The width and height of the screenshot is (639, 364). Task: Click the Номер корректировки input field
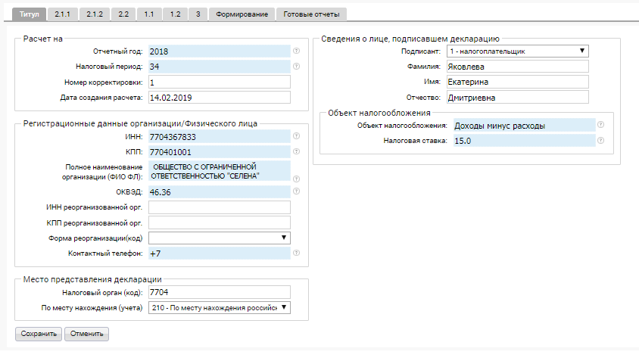(x=220, y=82)
